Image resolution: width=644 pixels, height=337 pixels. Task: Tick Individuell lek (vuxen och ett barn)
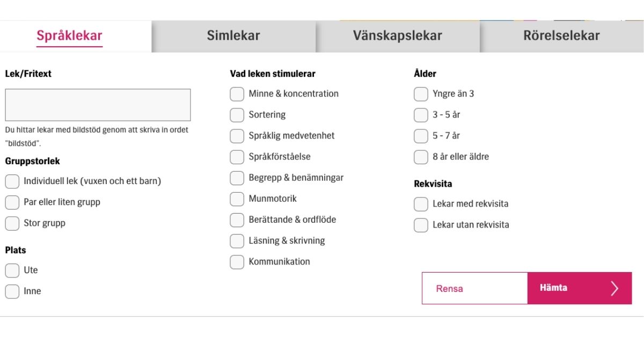coord(12,181)
